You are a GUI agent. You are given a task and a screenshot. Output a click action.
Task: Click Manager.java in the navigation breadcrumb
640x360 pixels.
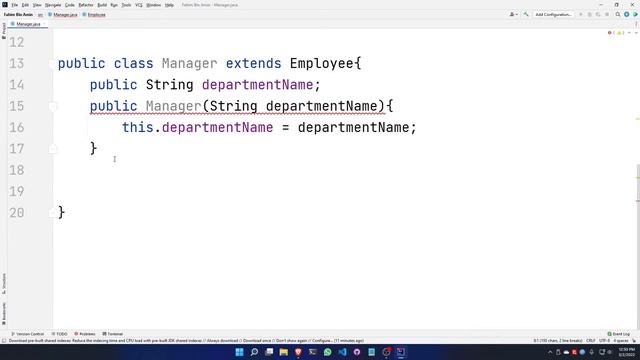[x=63, y=15]
